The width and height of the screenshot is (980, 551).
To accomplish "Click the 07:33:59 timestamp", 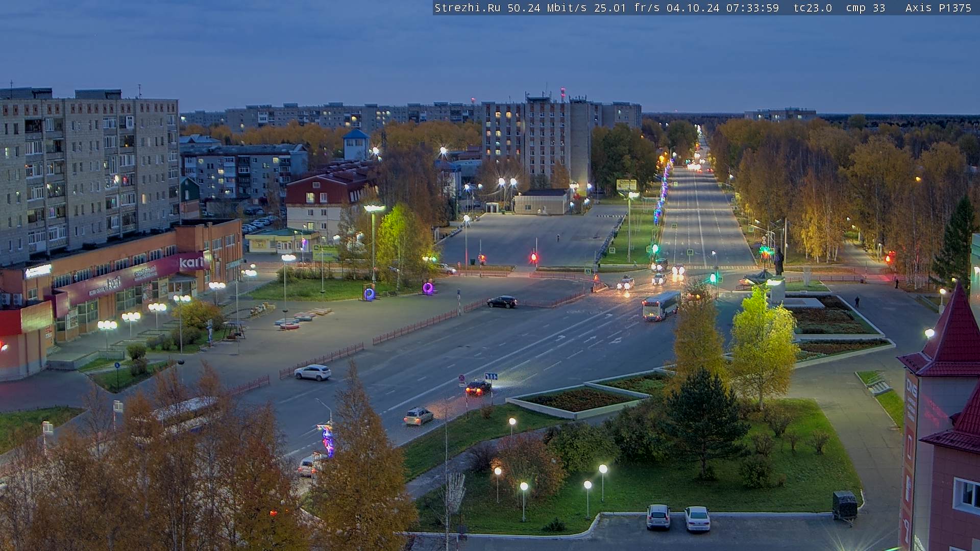I will point(753,8).
